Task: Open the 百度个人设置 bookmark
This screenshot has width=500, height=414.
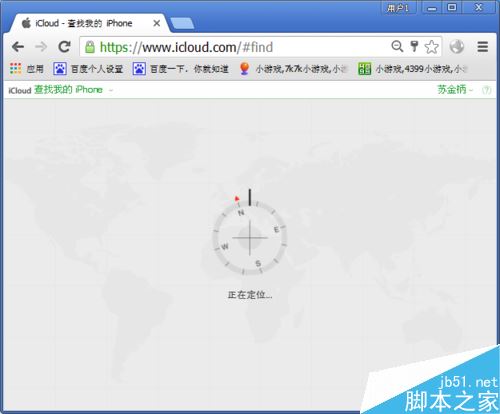Action: pos(88,69)
